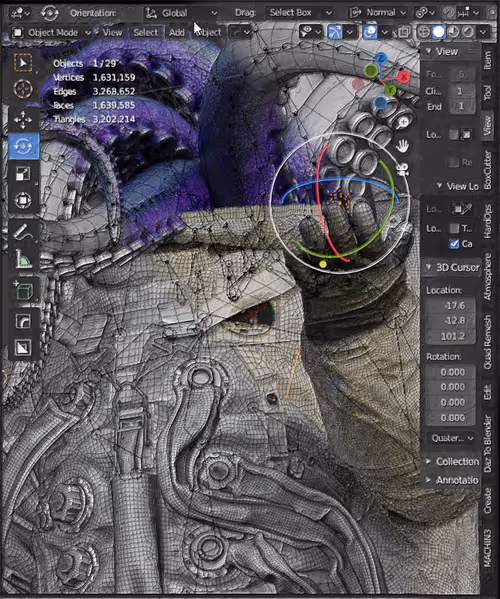This screenshot has width=500, height=599.
Task: Toggle camera view icon in viewport
Action: [x=402, y=170]
